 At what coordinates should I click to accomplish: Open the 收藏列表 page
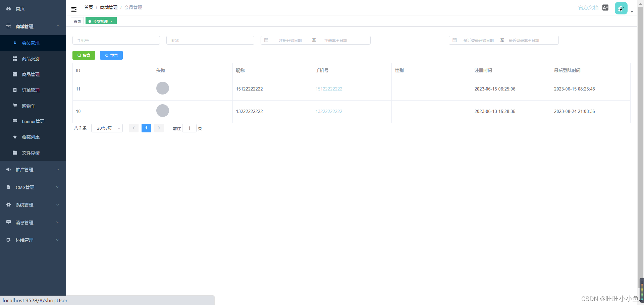31,137
